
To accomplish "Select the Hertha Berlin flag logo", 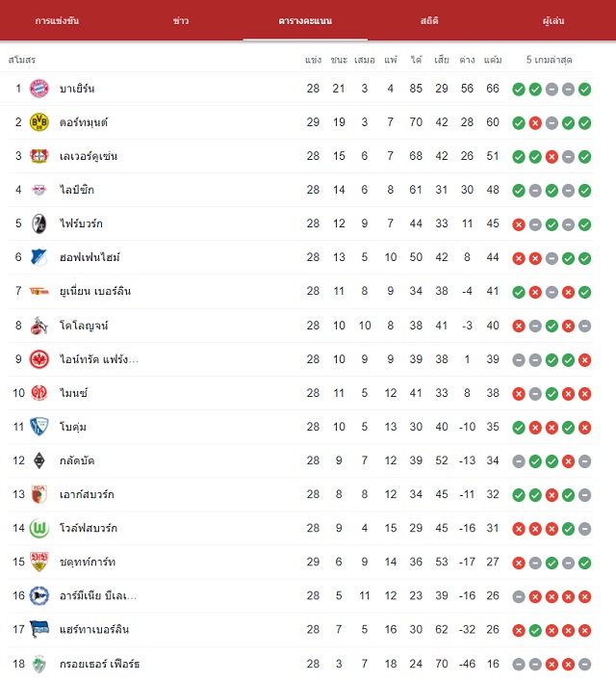I will pos(39,629).
